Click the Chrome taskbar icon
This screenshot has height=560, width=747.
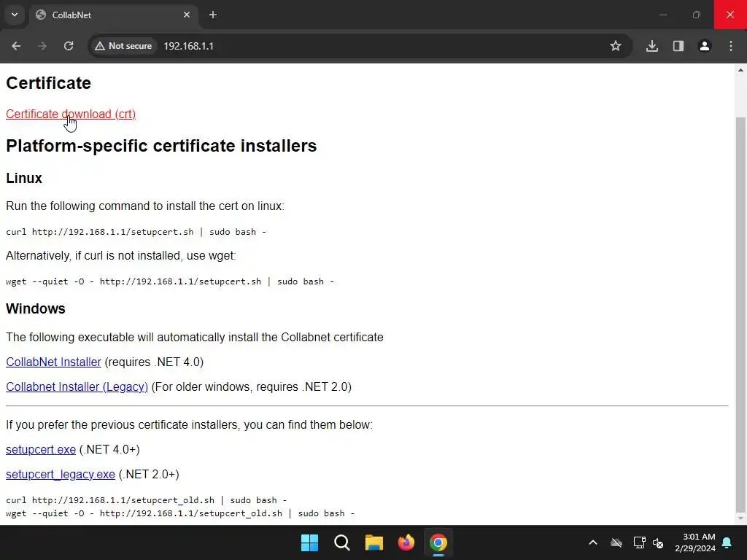438,542
